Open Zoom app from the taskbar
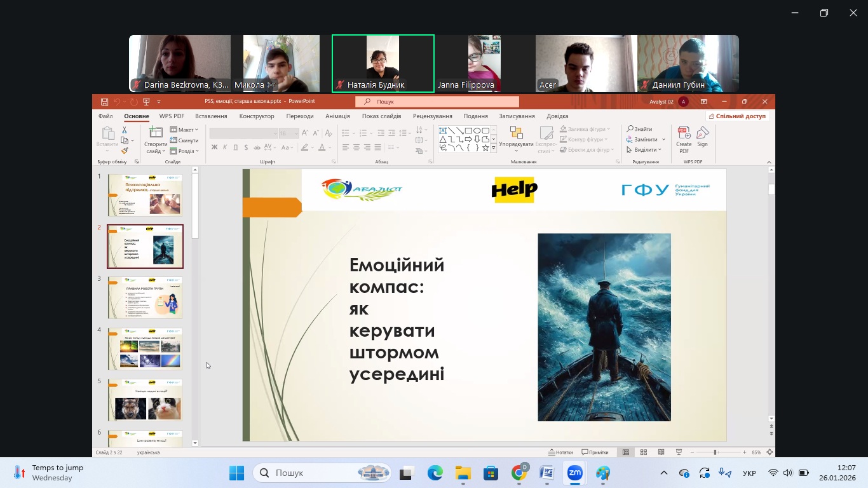Screen dimensions: 868x488 pyautogui.click(x=574, y=473)
